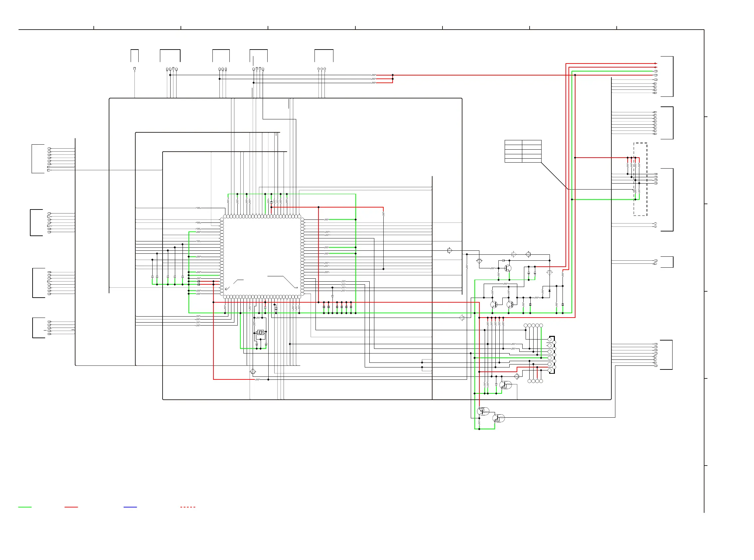
Task: Click the solid red legend line
Action: tap(71, 507)
